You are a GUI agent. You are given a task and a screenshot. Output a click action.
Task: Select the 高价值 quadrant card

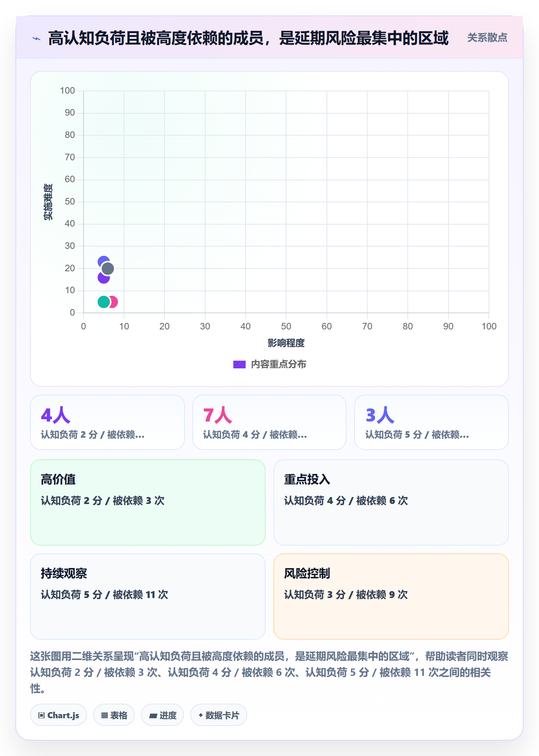(148, 502)
